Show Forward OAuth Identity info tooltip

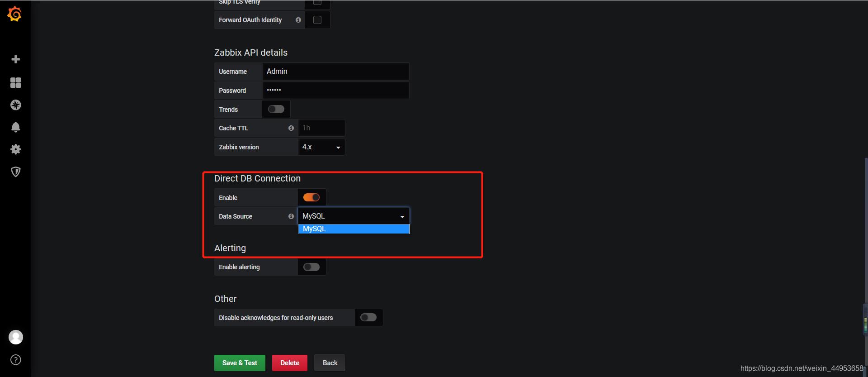[298, 20]
